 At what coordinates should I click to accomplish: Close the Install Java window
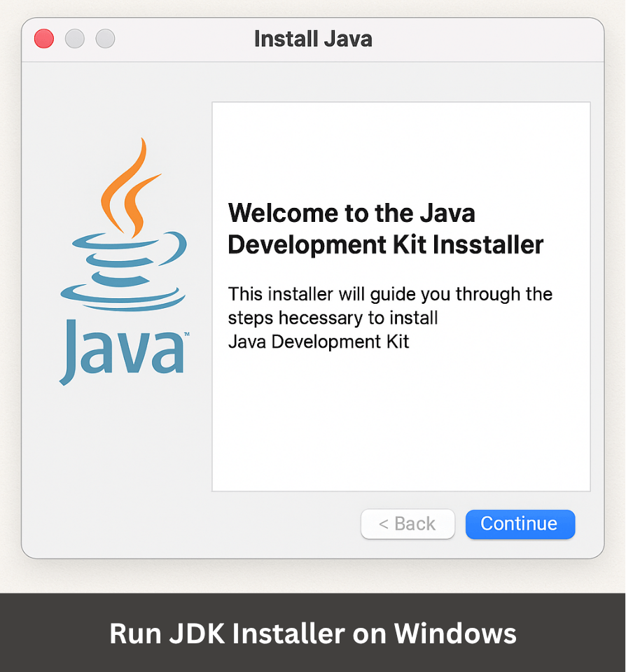point(44,39)
